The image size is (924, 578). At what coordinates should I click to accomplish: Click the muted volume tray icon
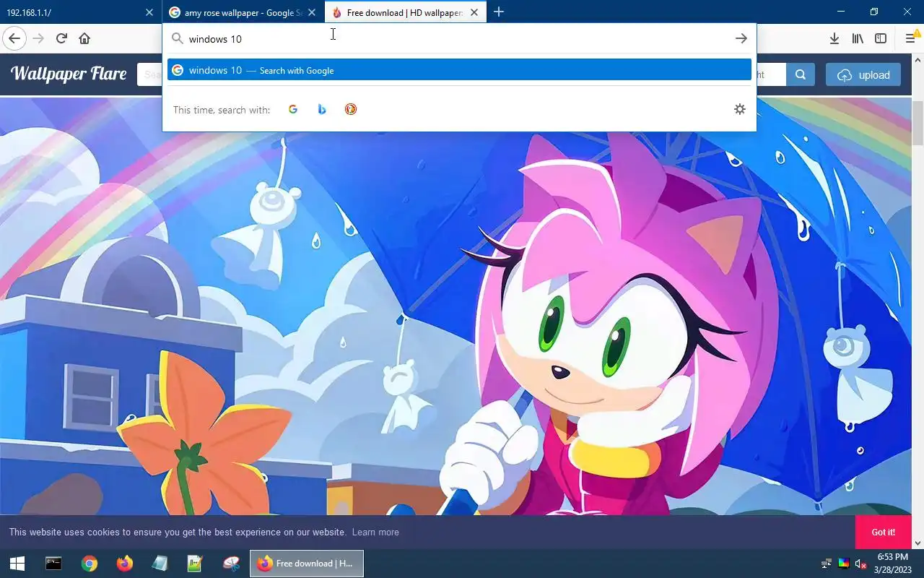(860, 564)
